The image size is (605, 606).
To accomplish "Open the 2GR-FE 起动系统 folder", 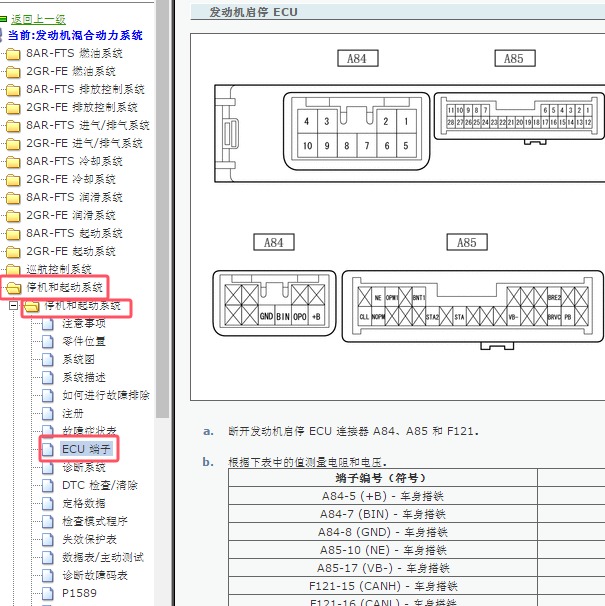I will point(71,251).
